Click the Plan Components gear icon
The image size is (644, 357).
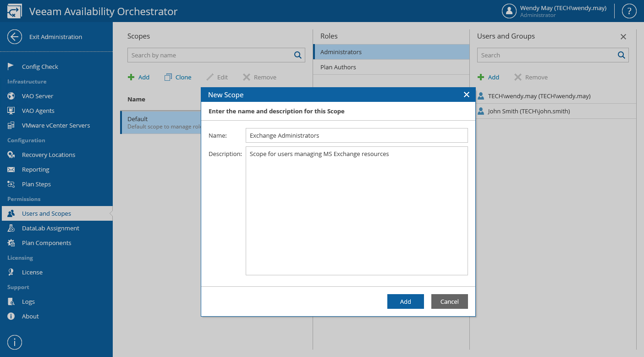(11, 243)
